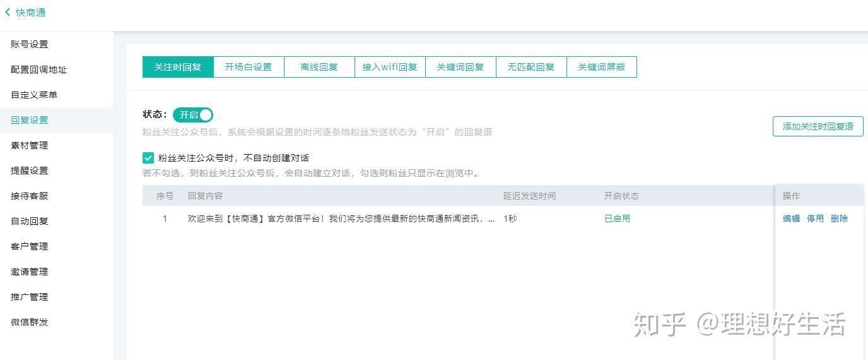The height and width of the screenshot is (360, 868).
Task: Click 编辑 for reply row 1
Action: click(792, 219)
